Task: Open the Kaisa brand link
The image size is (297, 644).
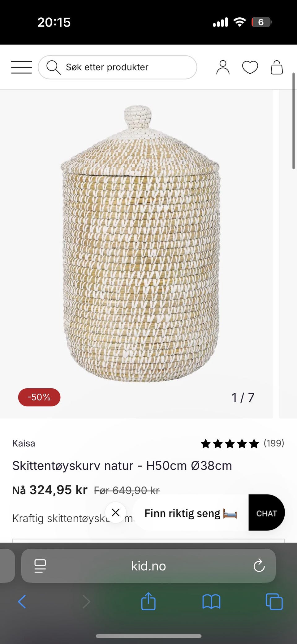Action: click(24, 443)
